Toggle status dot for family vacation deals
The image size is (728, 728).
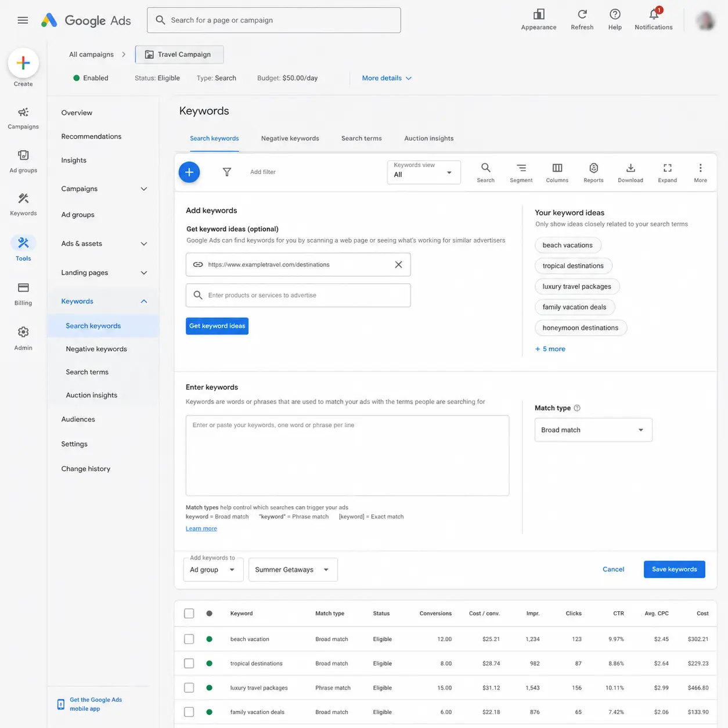(x=210, y=712)
